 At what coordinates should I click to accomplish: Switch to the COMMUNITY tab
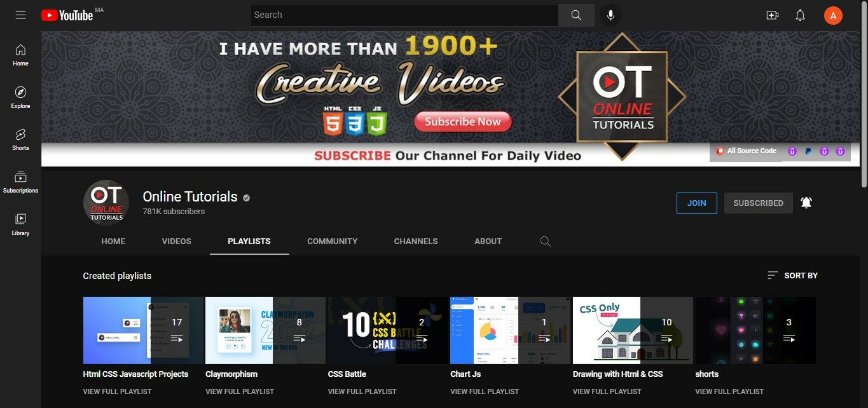tap(332, 241)
